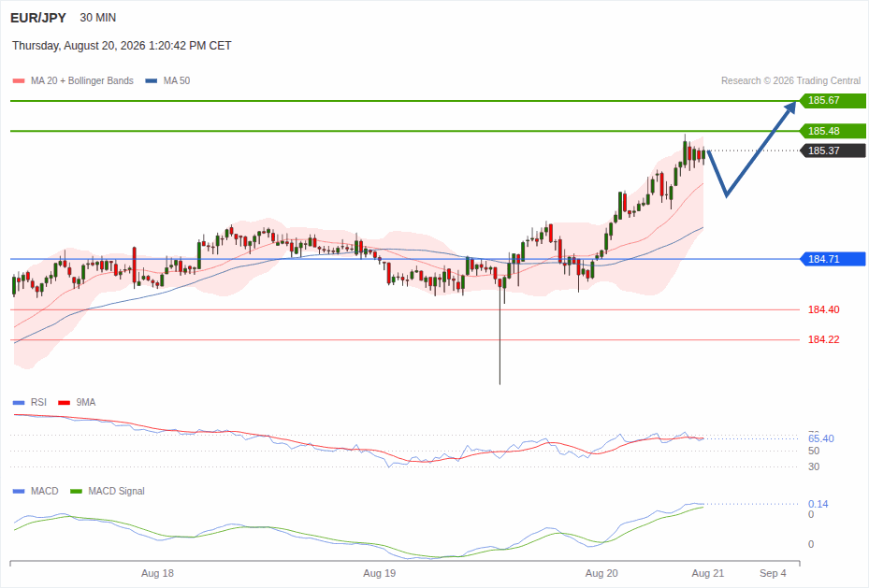Click the 184.22 support level value
869x588 pixels.
tap(823, 339)
